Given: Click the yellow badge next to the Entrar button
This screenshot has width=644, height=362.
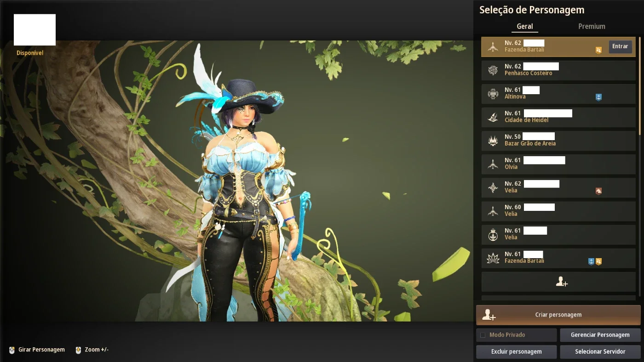Looking at the screenshot, I should [x=598, y=50].
